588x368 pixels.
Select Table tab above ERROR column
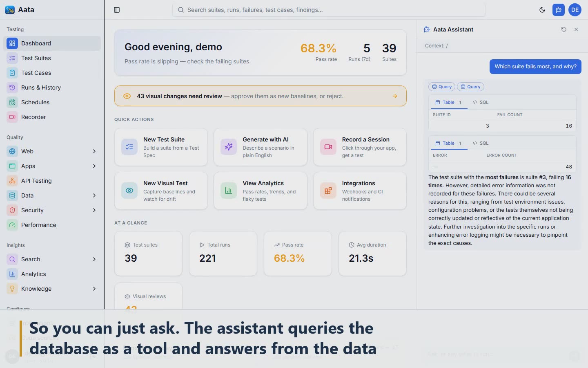tap(448, 143)
